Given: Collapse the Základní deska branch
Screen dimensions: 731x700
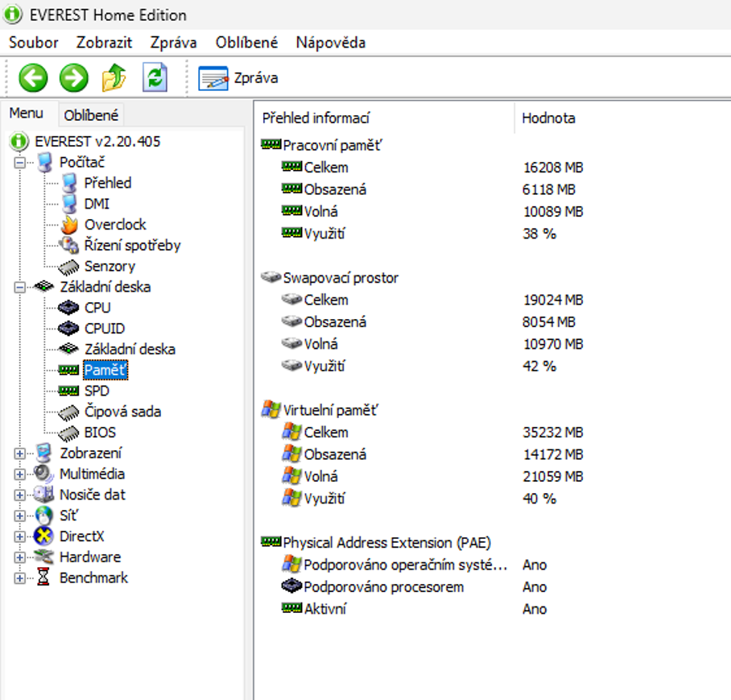Looking at the screenshot, I should (19, 286).
